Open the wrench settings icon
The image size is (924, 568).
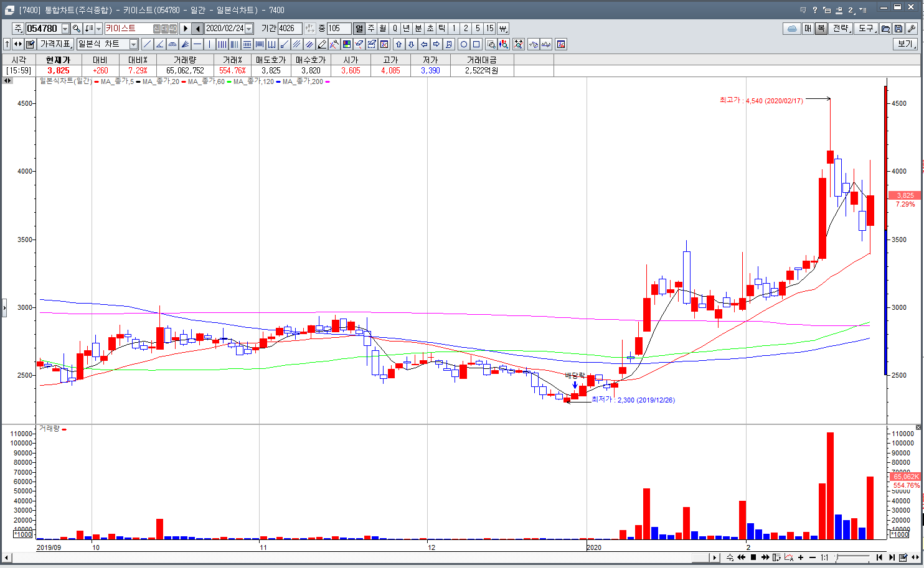[912, 29]
